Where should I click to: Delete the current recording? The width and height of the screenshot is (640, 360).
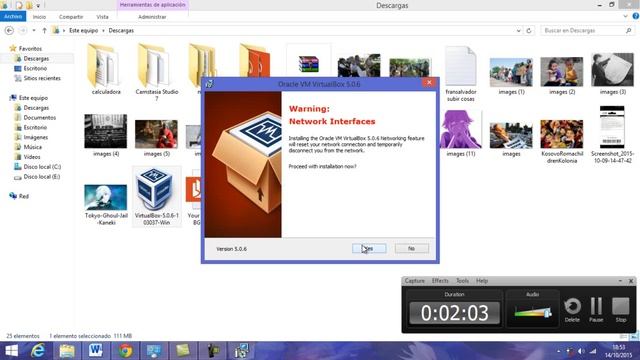coord(572,310)
